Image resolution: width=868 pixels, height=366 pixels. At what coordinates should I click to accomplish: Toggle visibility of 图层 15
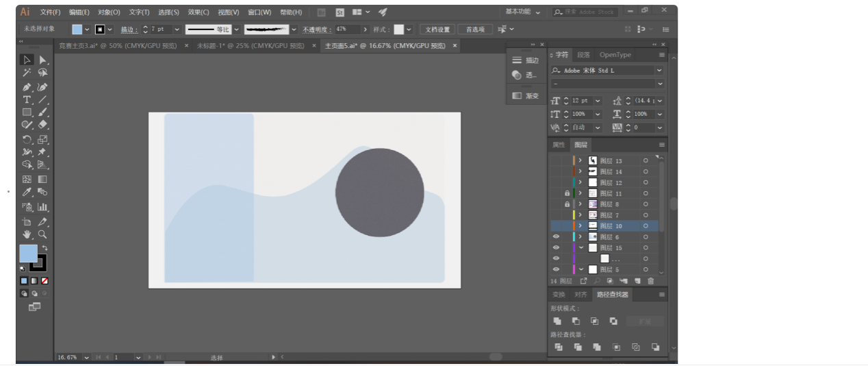556,248
